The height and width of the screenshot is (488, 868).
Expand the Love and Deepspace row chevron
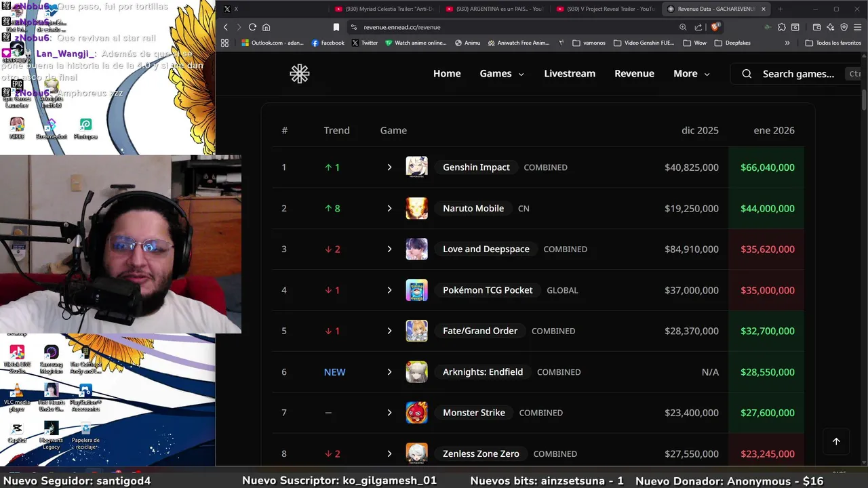(x=389, y=249)
